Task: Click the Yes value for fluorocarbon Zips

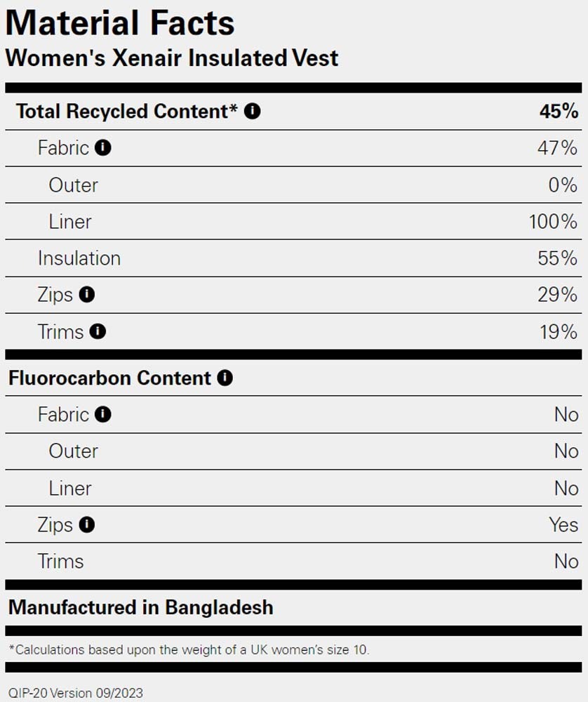Action: [x=564, y=524]
